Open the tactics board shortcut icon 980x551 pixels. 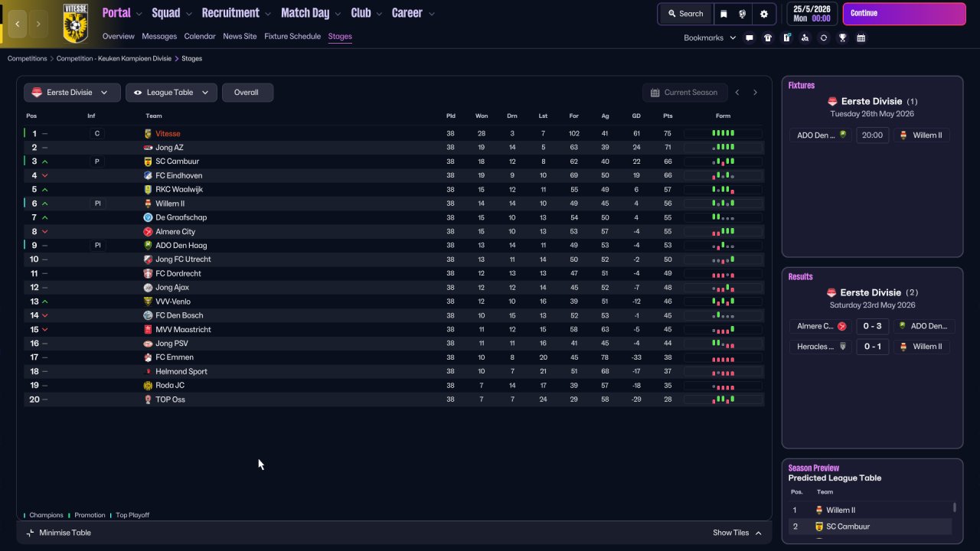point(786,38)
